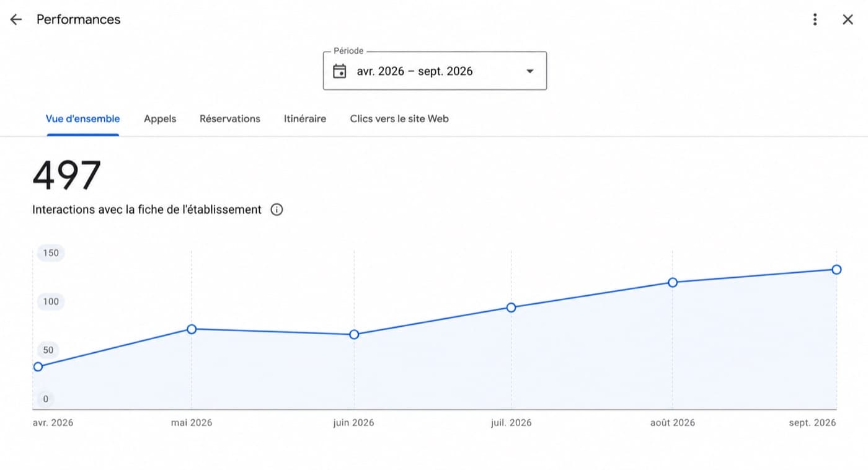The width and height of the screenshot is (868, 470).
Task: Click the juin 2026 data point
Action: point(354,334)
